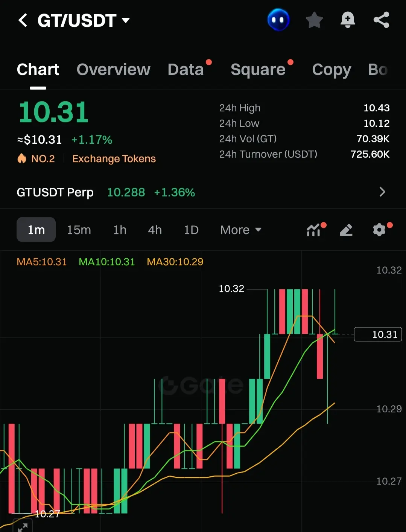
Task: Expand the More timeframes dropdown
Action: tap(241, 230)
